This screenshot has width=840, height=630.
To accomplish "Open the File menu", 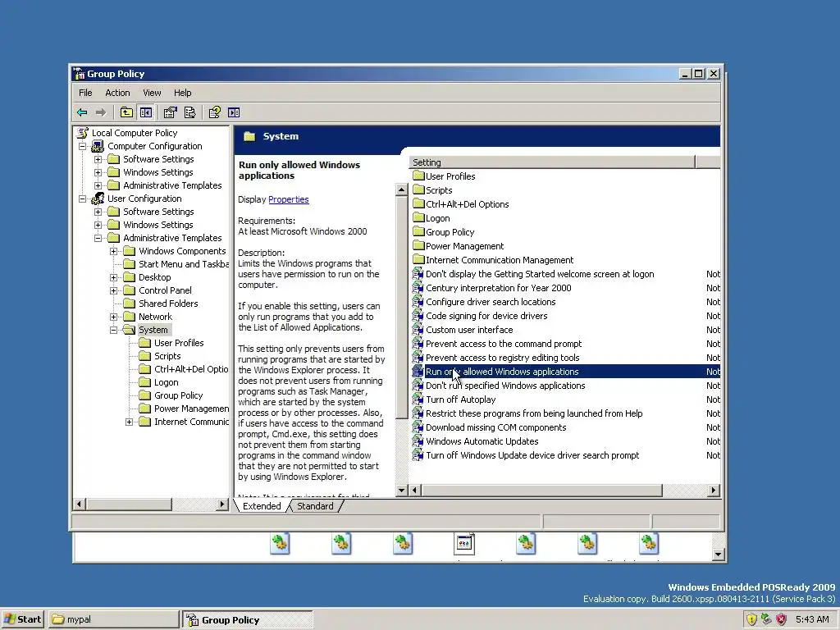I will 85,93.
